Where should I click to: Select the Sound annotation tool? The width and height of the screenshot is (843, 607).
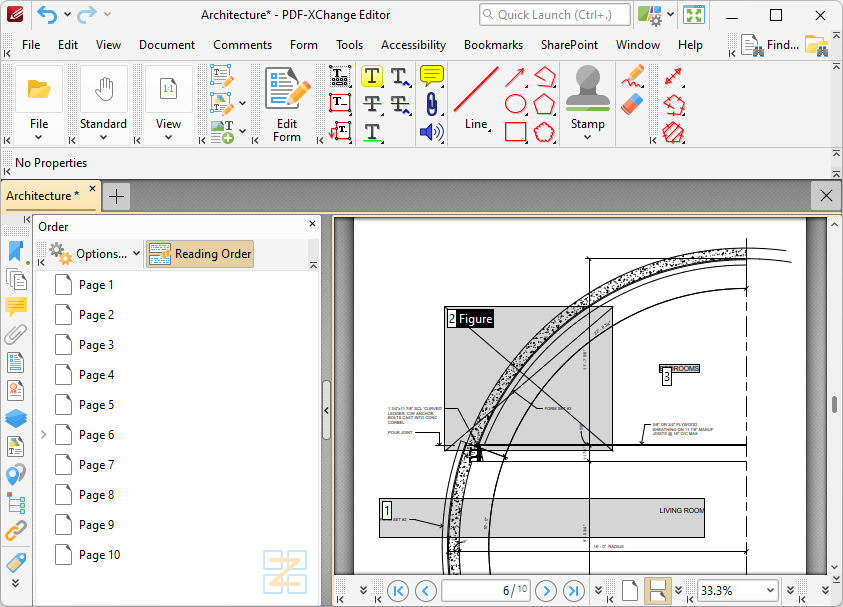[x=432, y=132]
